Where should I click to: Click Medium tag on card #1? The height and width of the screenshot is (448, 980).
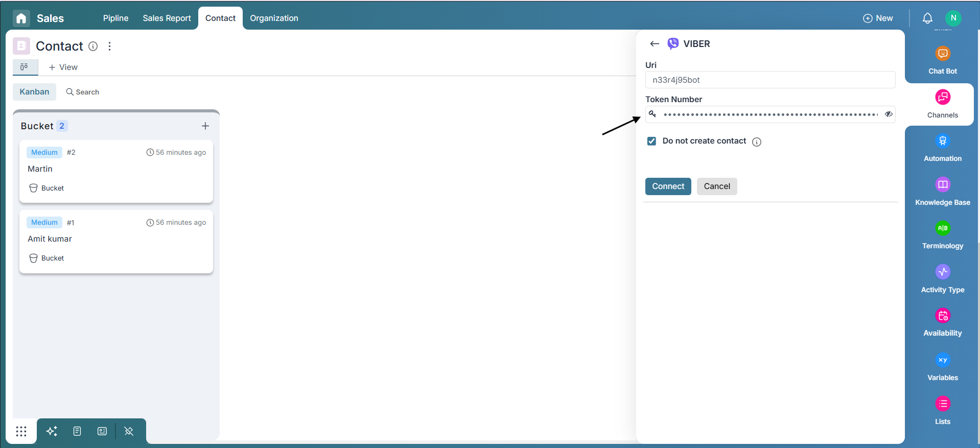click(44, 222)
